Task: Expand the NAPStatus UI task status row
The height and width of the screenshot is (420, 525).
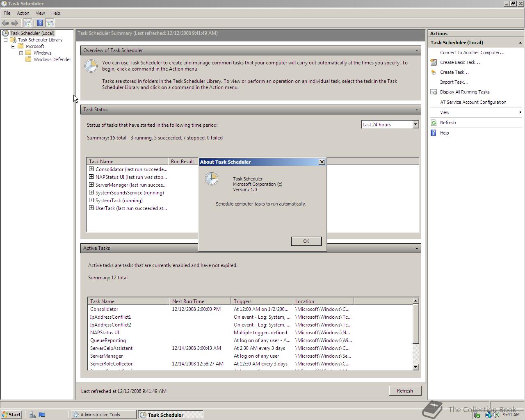Action: (91, 177)
